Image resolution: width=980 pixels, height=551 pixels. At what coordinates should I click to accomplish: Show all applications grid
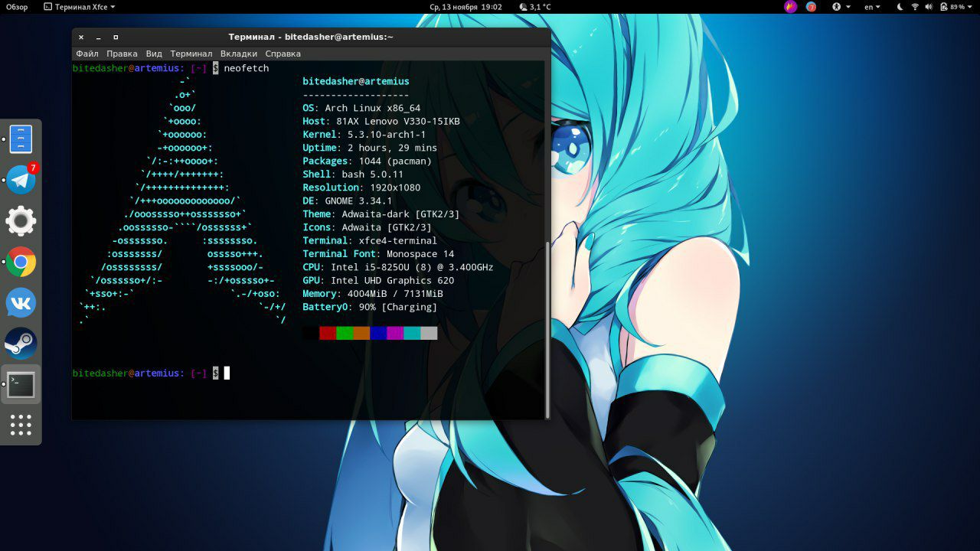pos(21,425)
